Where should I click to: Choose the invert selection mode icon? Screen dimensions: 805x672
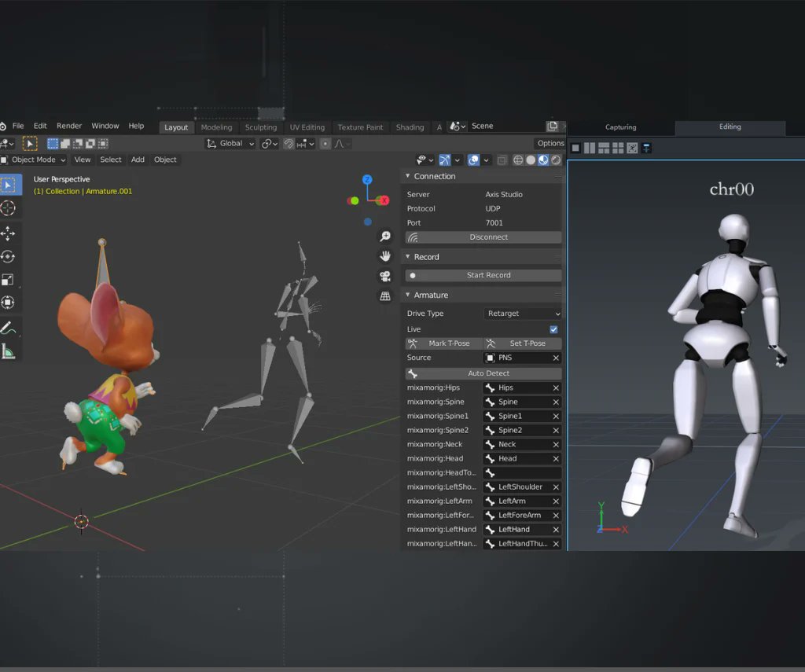click(90, 144)
